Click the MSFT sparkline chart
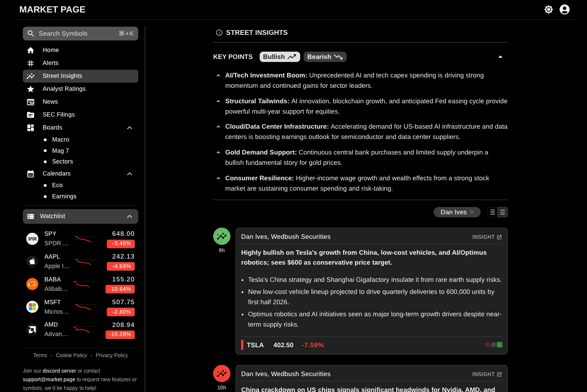This screenshot has width=587, height=392. [x=85, y=307]
